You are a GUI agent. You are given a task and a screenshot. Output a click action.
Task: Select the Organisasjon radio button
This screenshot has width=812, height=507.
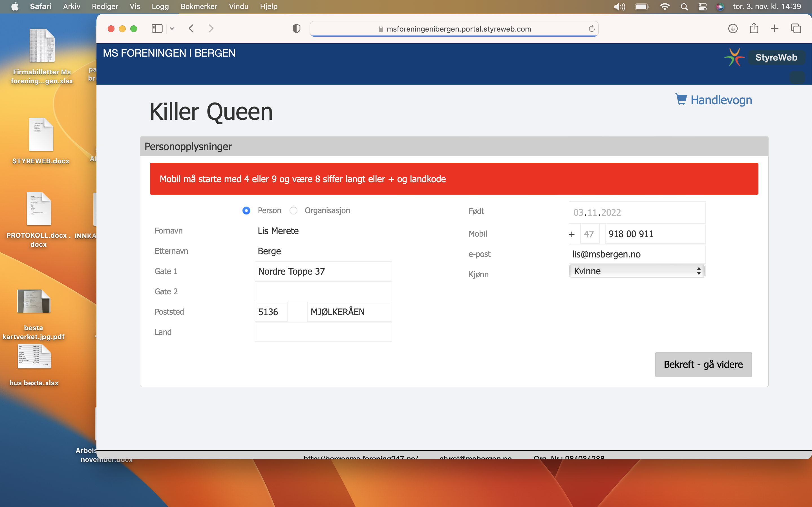(x=294, y=211)
